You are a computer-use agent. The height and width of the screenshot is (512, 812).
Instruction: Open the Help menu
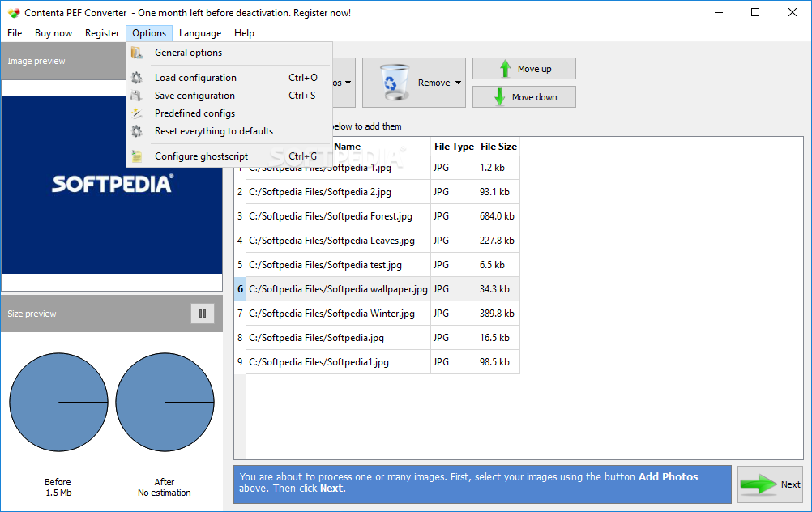coord(244,33)
